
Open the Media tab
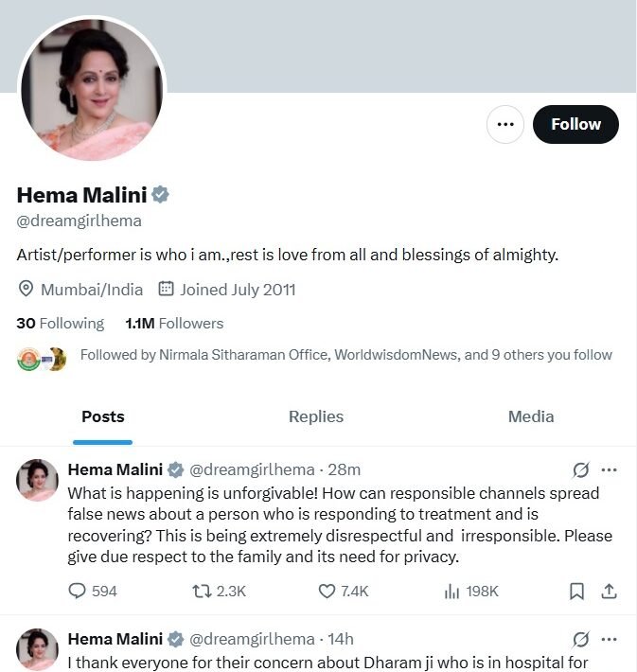tap(531, 416)
